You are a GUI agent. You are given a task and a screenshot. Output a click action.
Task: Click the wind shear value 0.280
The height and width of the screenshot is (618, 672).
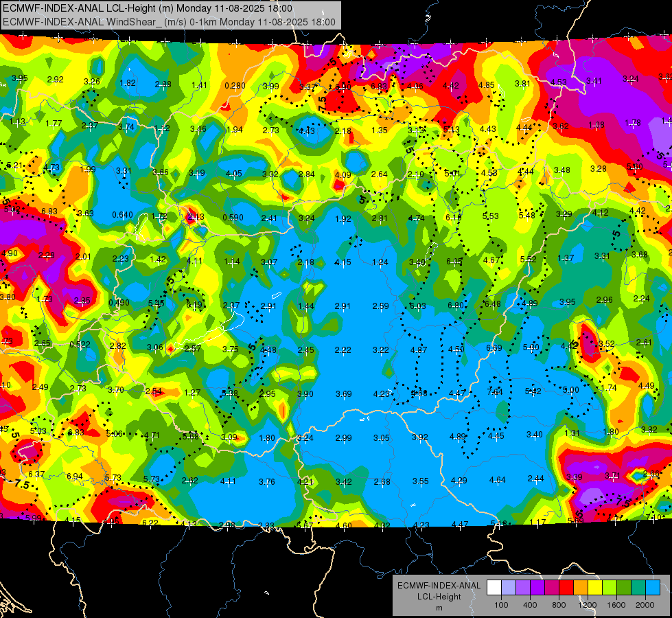pyautogui.click(x=235, y=86)
